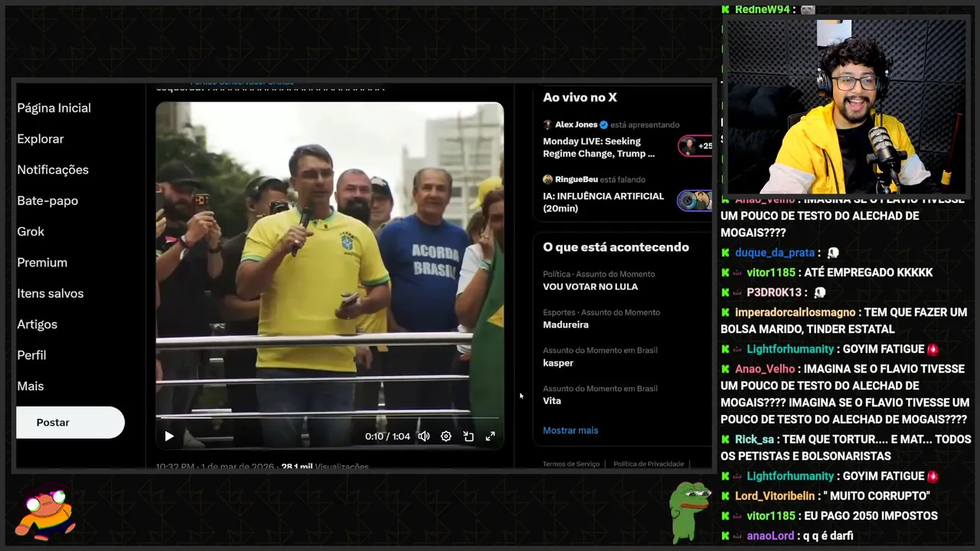The image size is (980, 551).
Task: Click the streamer webcam overlay
Action: pos(846,106)
